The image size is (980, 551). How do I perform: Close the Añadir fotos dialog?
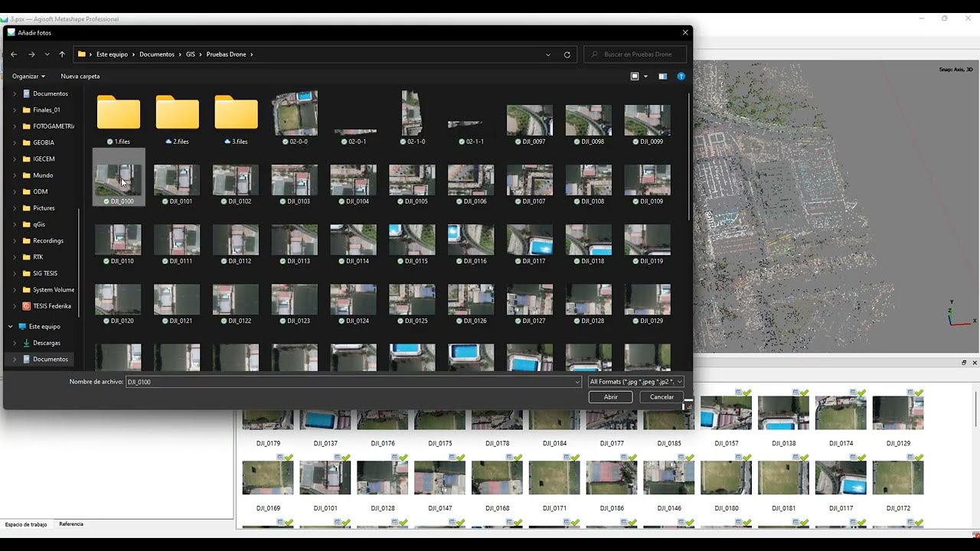point(685,33)
